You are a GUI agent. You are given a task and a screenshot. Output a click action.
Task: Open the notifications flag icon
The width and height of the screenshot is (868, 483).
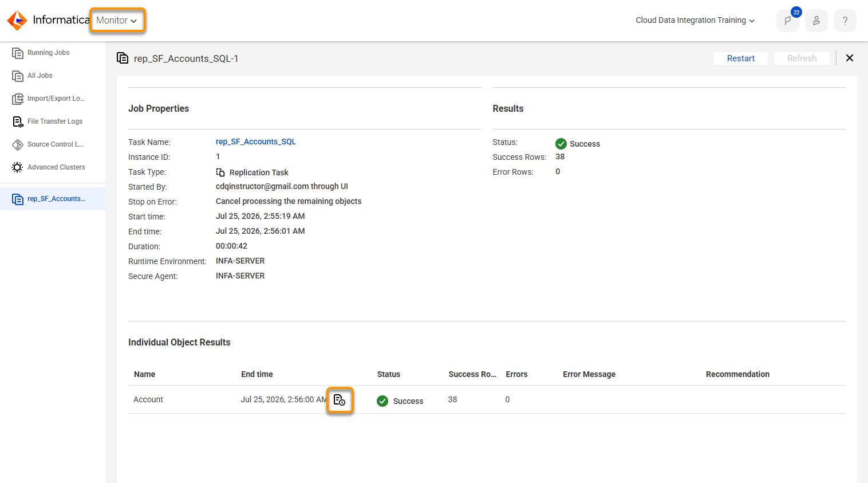coord(788,21)
